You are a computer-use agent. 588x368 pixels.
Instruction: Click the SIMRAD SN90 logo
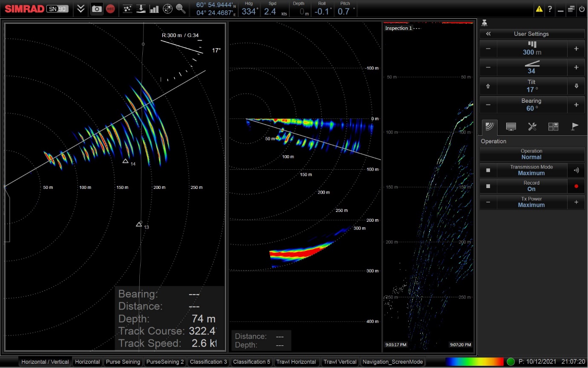coord(37,9)
